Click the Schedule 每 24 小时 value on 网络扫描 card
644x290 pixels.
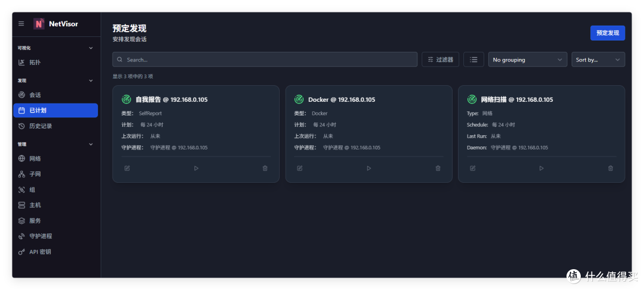click(x=503, y=124)
